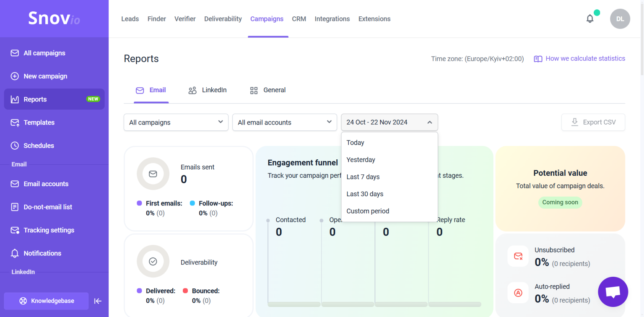644x317 pixels.
Task: Open the DL profile avatar
Action: 620,19
